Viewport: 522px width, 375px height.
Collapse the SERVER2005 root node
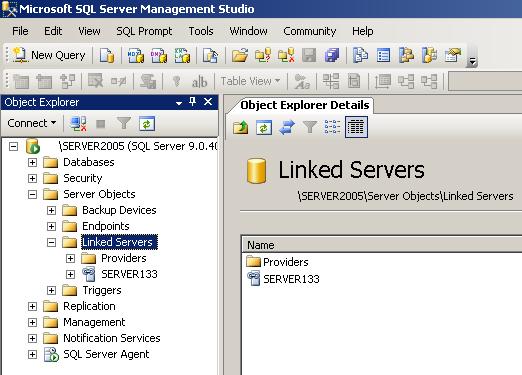tap(13, 146)
